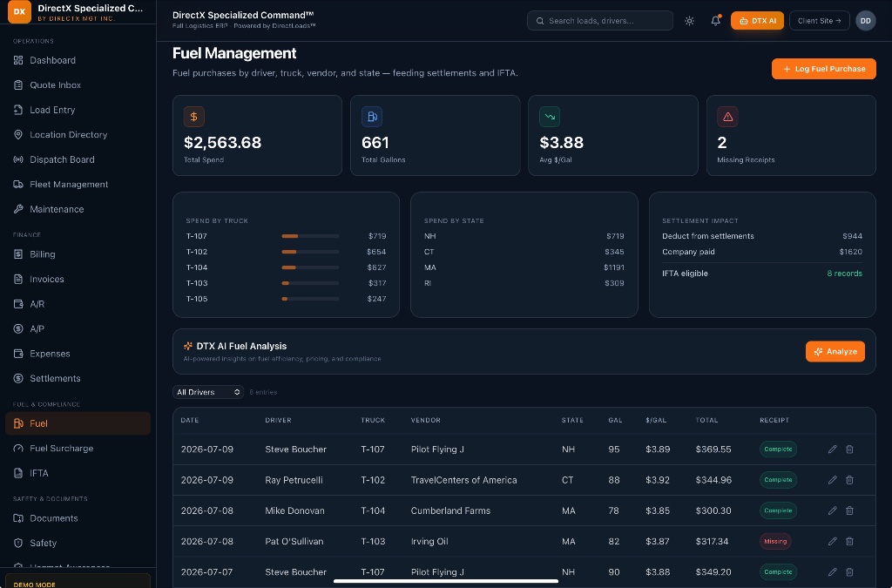Click Log Fuel Purchase button
Viewport: 892px width, 588px height.
(824, 69)
